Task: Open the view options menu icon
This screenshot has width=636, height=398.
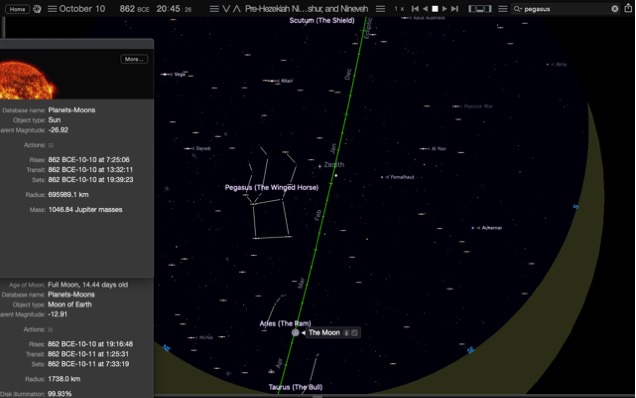Action: click(503, 9)
